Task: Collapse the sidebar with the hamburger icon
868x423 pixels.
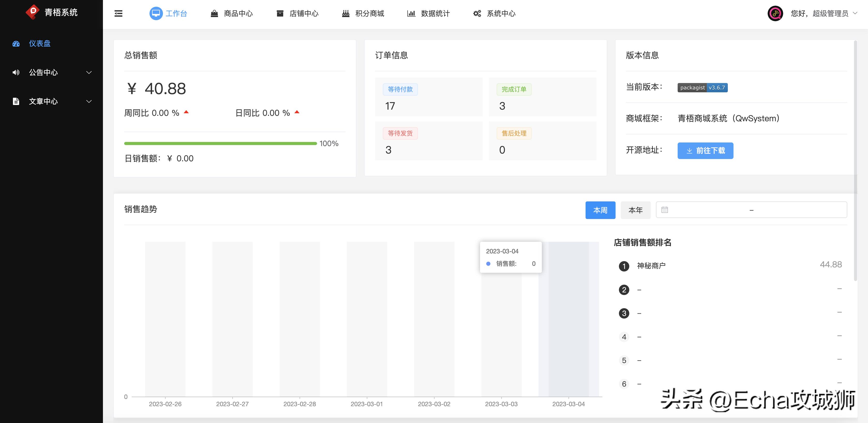Action: click(x=118, y=13)
